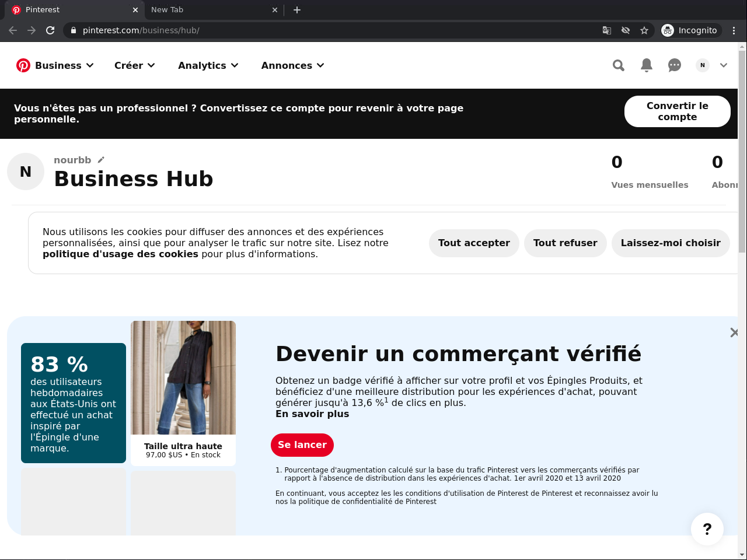Click the browser forward arrow
The image size is (747, 560).
click(x=32, y=30)
